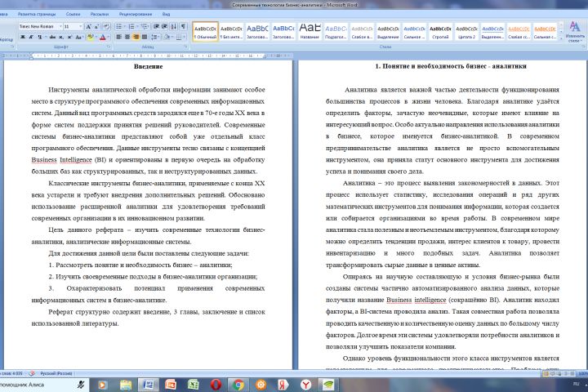Click the Change Case (Aa) button

coord(78,37)
